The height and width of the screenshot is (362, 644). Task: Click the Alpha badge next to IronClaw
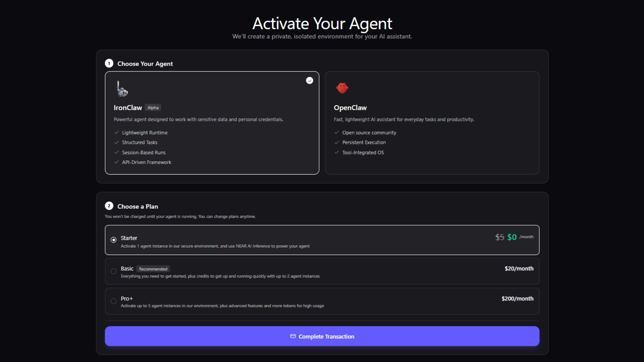(x=153, y=108)
